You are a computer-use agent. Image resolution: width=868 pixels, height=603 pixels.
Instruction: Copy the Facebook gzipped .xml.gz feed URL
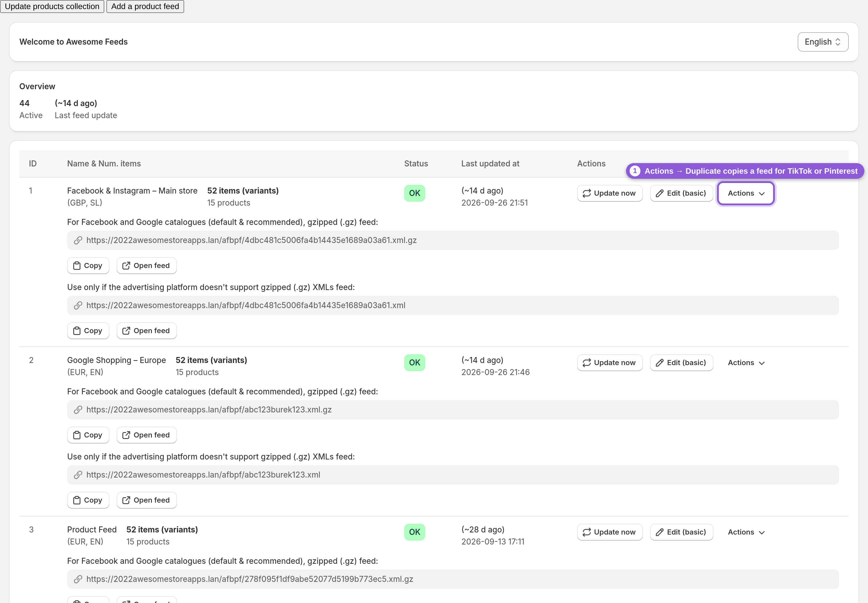[x=88, y=266]
